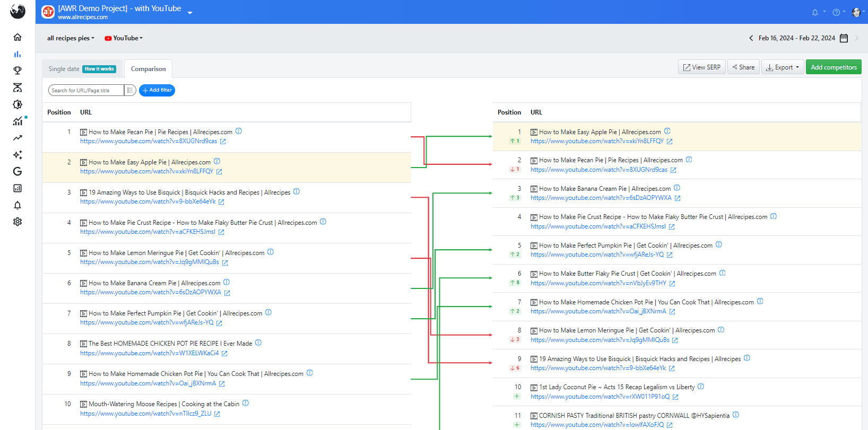Click the Google G sidebar icon
This screenshot has height=430, width=868.
point(18,171)
